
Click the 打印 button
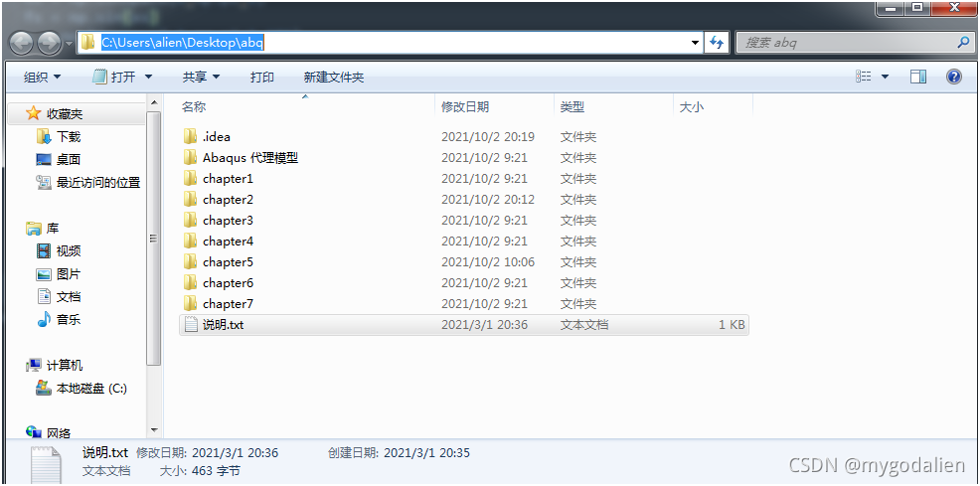(262, 77)
